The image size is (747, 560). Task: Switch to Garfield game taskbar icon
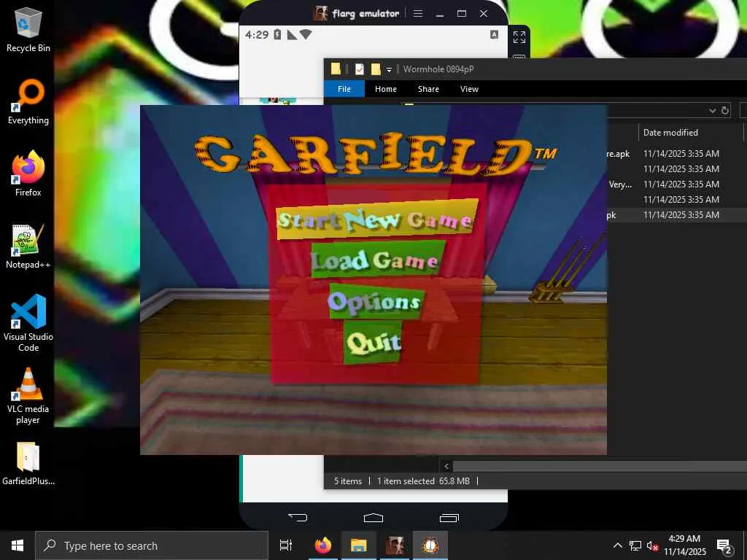click(430, 545)
